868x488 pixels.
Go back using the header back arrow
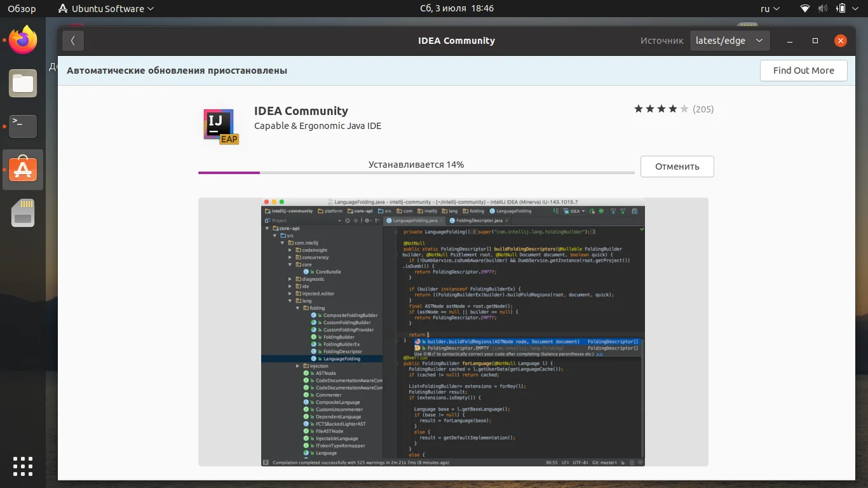click(x=73, y=41)
